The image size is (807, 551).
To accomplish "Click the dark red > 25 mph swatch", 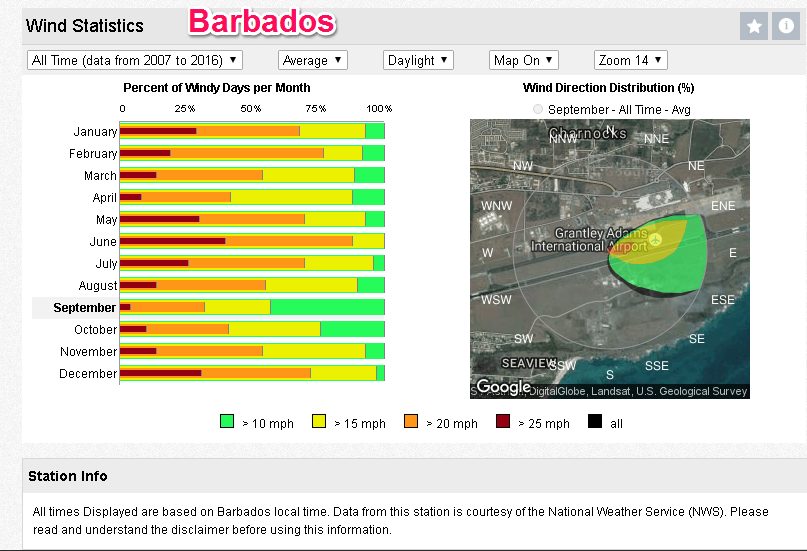I will (x=503, y=423).
